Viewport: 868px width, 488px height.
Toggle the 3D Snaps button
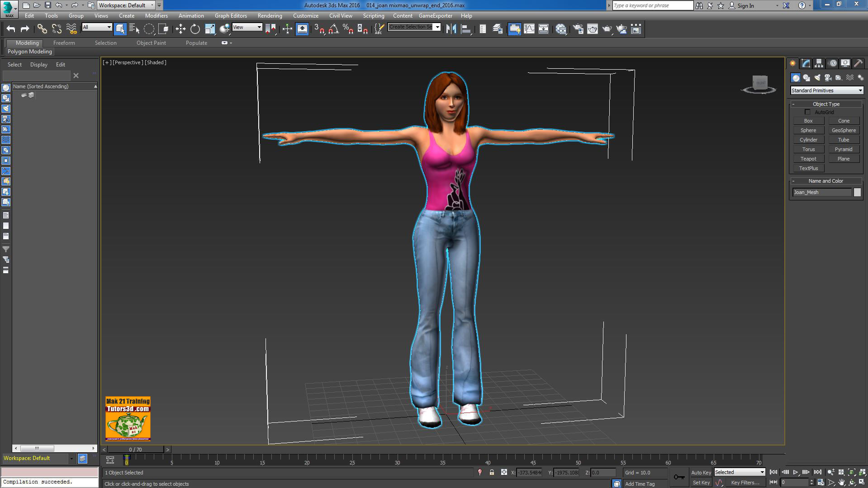pos(319,29)
